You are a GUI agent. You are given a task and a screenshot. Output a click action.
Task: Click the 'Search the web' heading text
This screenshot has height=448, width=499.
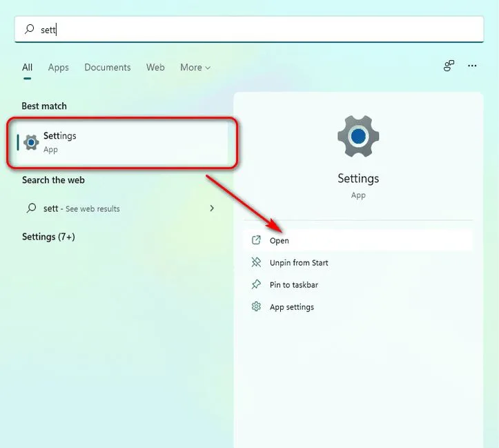coord(53,180)
